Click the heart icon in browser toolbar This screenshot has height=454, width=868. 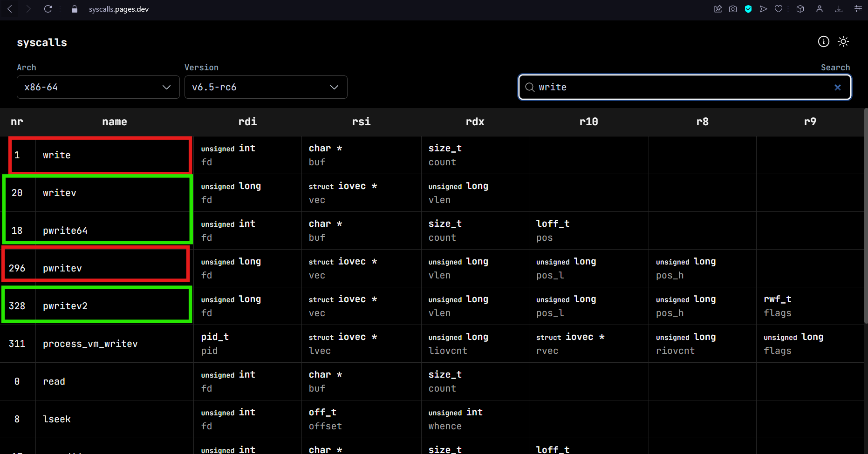779,9
